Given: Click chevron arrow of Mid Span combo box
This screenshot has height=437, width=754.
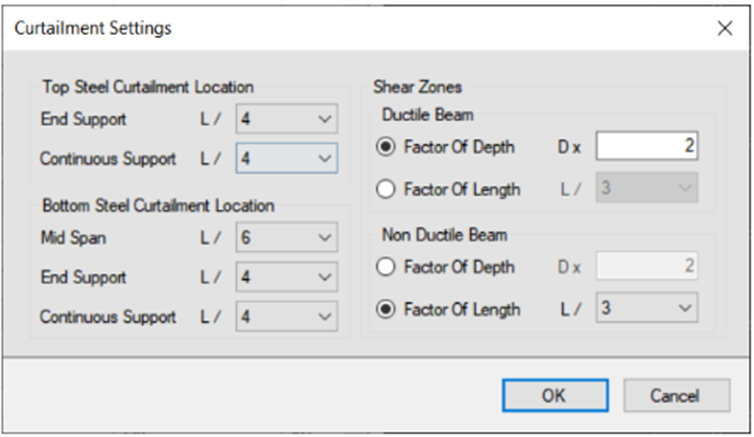Looking at the screenshot, I should pos(325,237).
